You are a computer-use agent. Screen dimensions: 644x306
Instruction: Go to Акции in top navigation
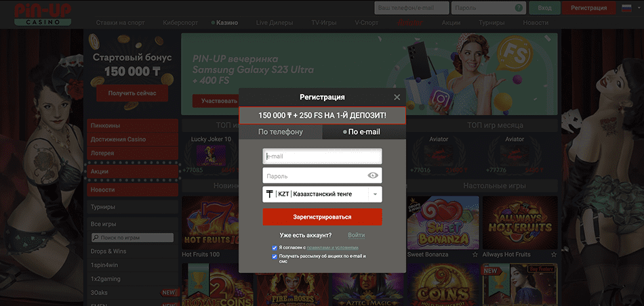point(451,23)
